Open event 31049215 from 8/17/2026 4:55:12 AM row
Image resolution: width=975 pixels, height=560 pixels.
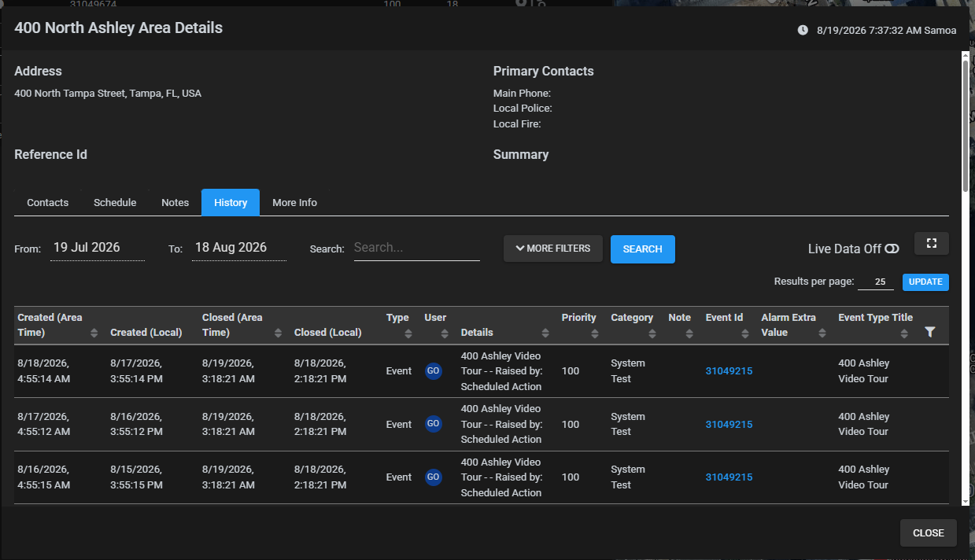click(x=729, y=424)
